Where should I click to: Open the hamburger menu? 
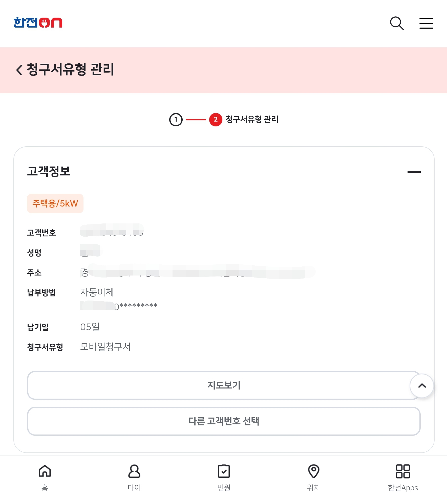426,23
